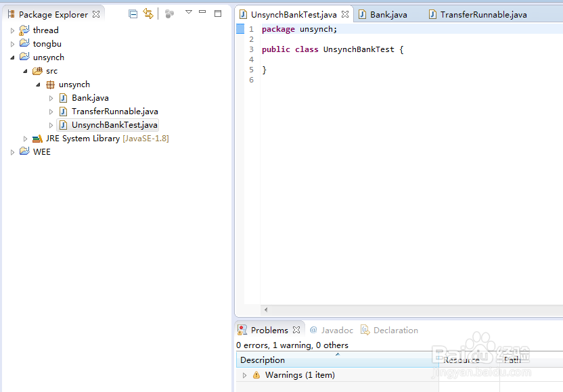The height and width of the screenshot is (392, 563).
Task: Select tongbu project folder icon
Action: click(24, 43)
